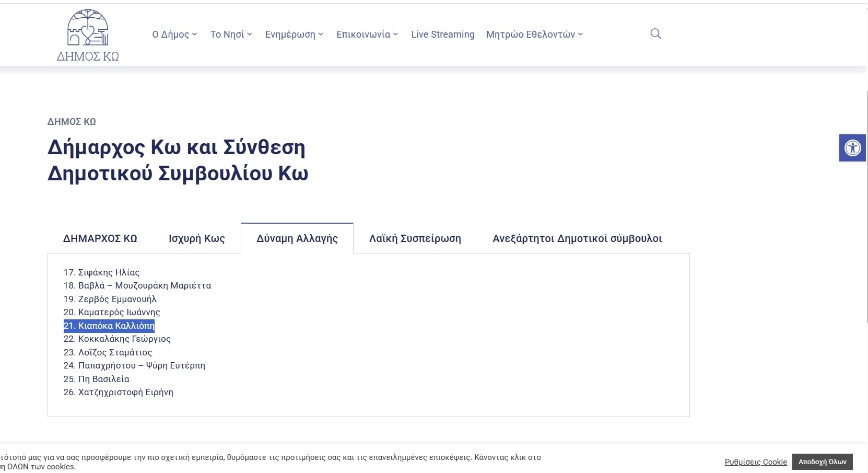Open the search magnifier icon

coord(655,34)
